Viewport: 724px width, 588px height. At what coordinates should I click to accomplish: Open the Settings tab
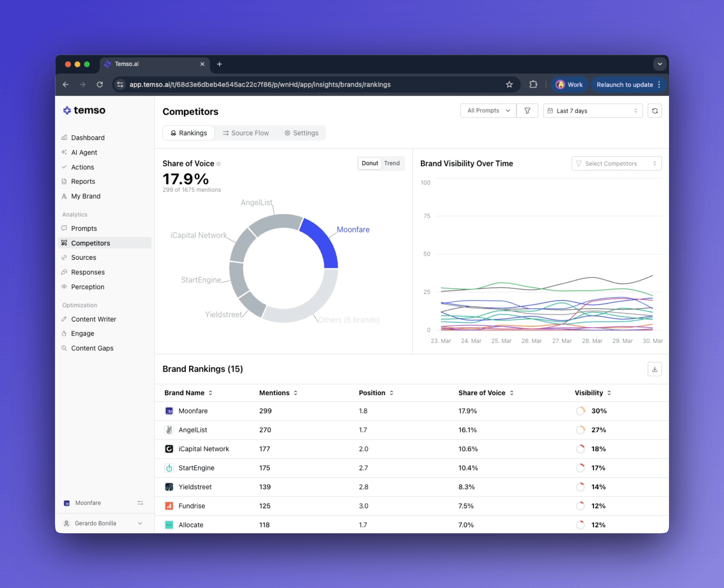(x=301, y=133)
